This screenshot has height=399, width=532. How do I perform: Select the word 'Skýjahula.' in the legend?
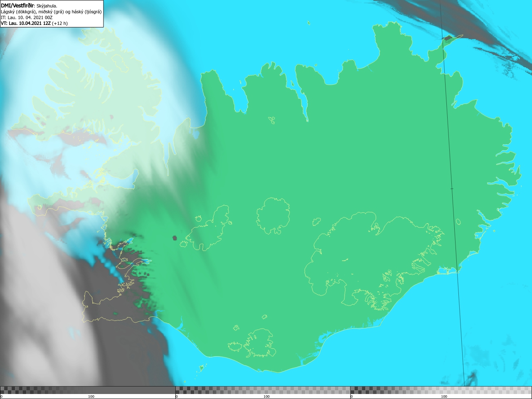(47, 6)
